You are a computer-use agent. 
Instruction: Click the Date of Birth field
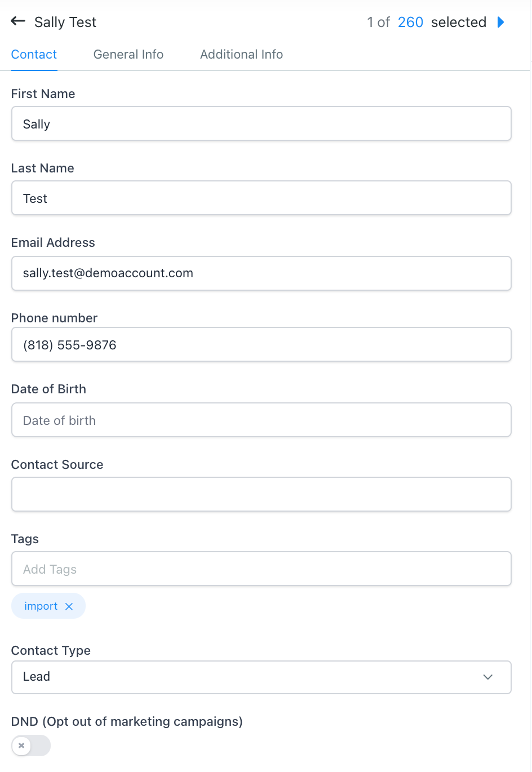(261, 420)
